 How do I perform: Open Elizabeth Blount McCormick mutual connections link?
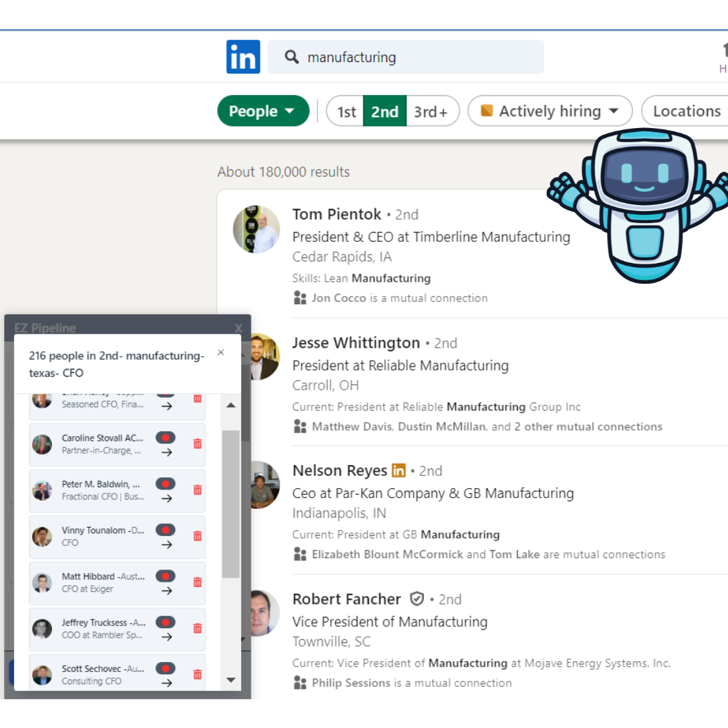click(x=387, y=554)
